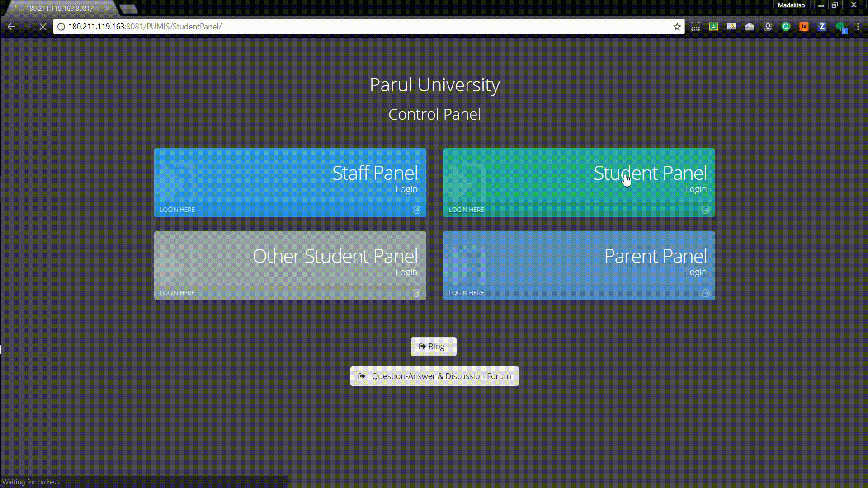868x488 pixels.
Task: Open the OneTab extension
Action: tap(695, 27)
